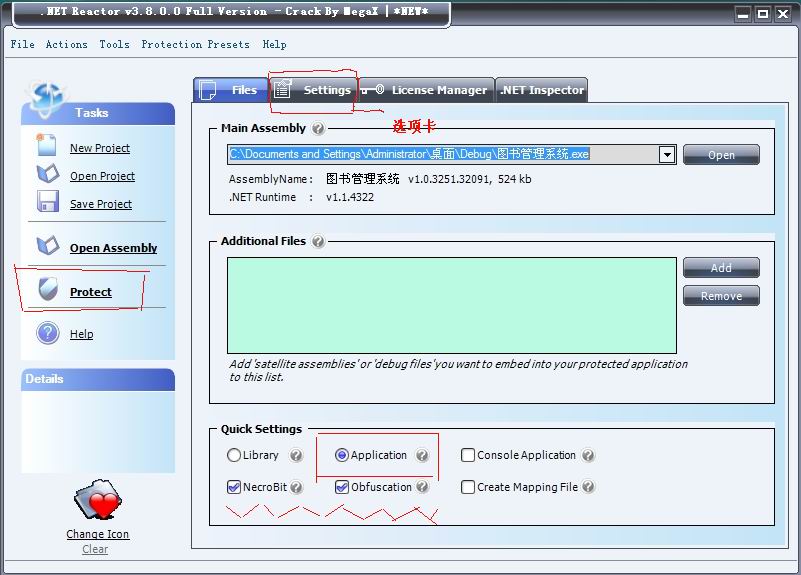Click the Files tab page icon

[x=207, y=90]
